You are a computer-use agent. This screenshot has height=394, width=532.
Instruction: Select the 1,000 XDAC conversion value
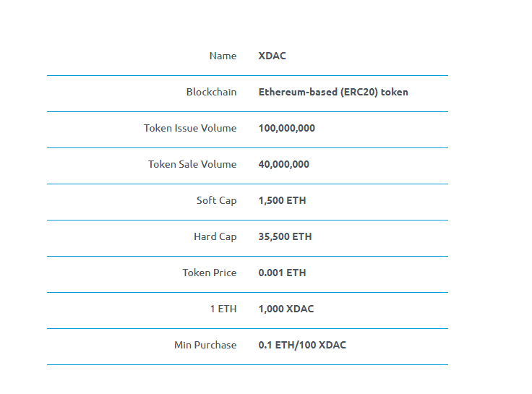286,309
